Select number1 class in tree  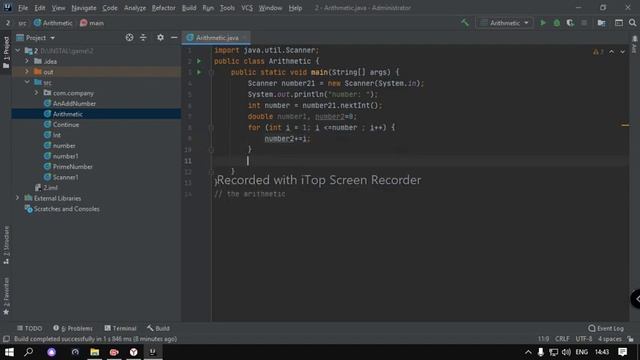point(65,156)
